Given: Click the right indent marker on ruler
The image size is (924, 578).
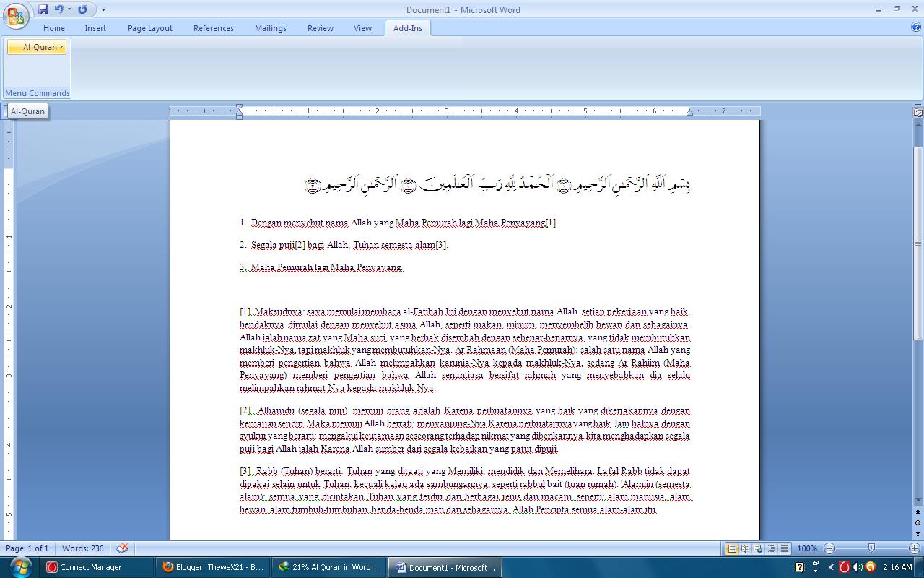Looking at the screenshot, I should coord(689,113).
